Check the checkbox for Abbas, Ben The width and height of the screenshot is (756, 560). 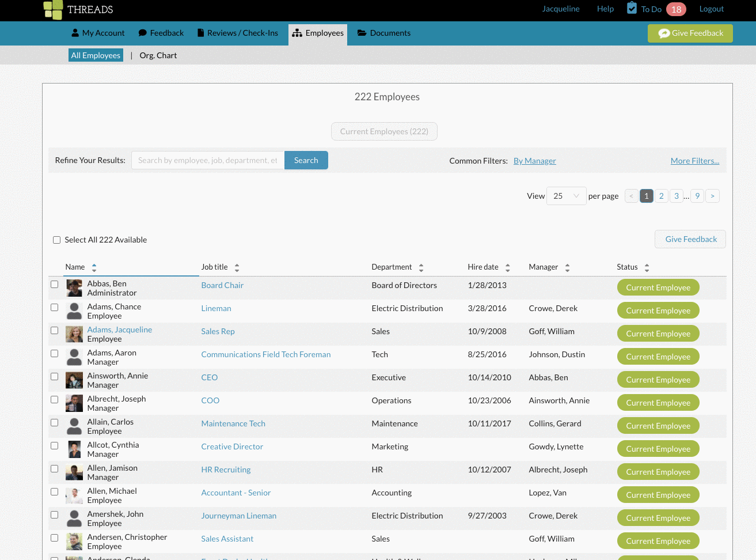coord(54,284)
